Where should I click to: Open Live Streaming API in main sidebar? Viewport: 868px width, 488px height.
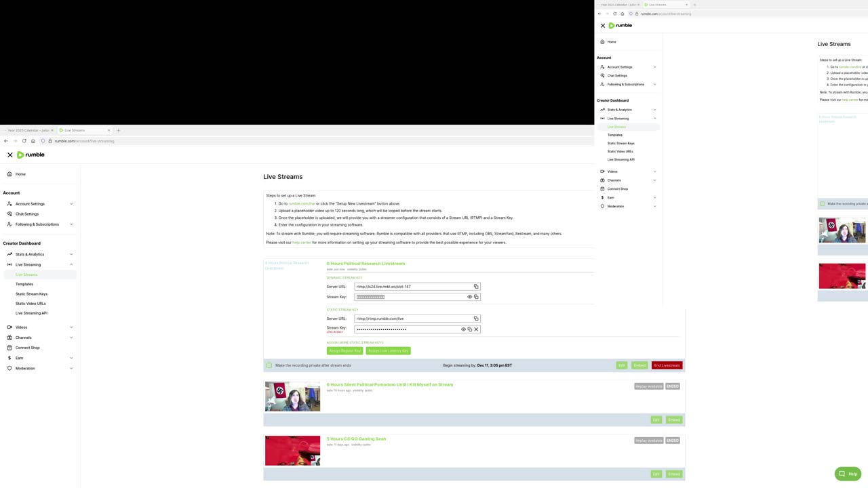(x=31, y=313)
